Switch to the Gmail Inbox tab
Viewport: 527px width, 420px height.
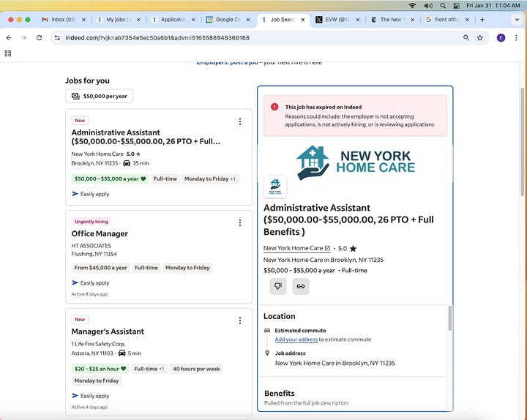59,20
